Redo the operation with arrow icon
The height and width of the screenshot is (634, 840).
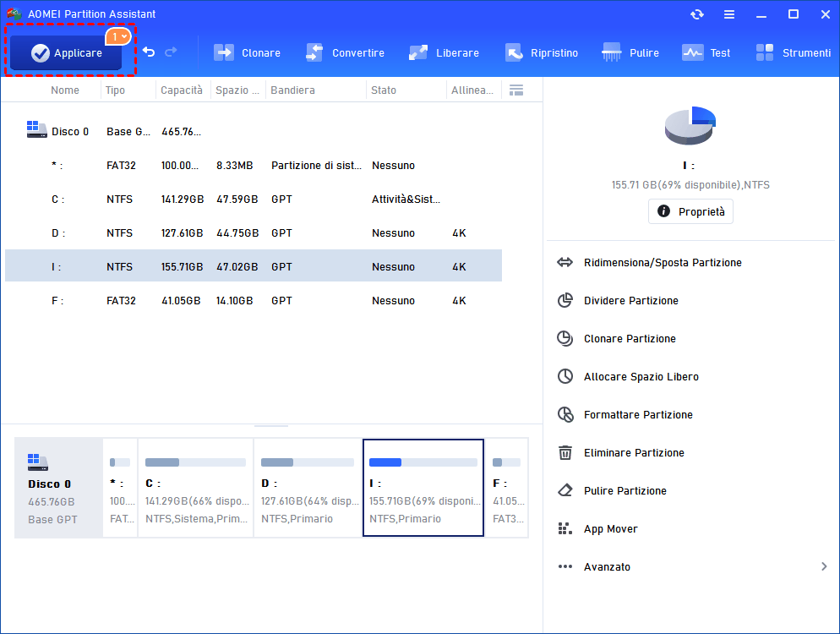pyautogui.click(x=171, y=52)
